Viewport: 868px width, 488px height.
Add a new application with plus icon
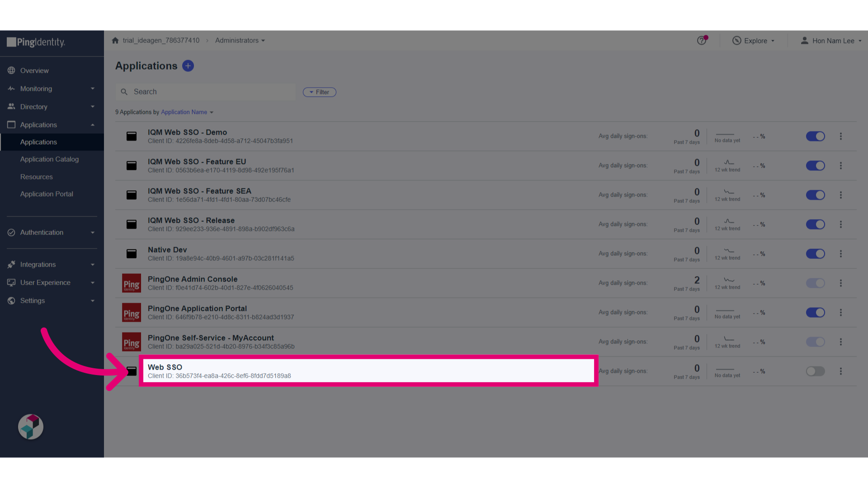click(188, 66)
